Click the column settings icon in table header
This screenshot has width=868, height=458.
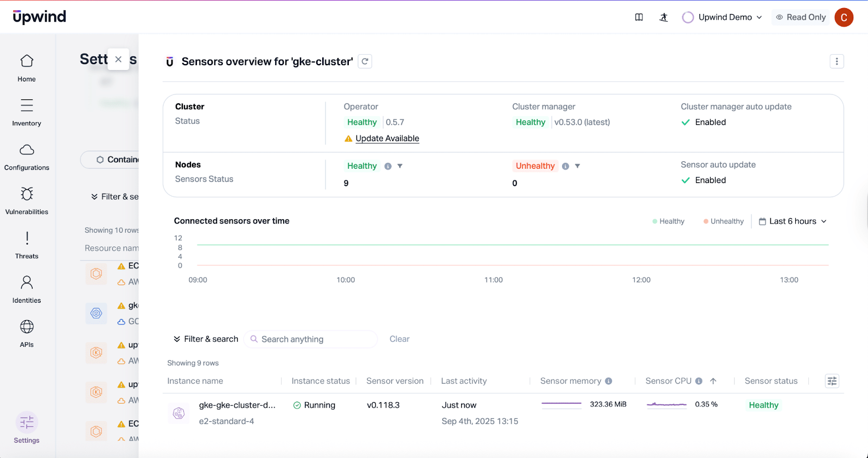[x=832, y=381]
